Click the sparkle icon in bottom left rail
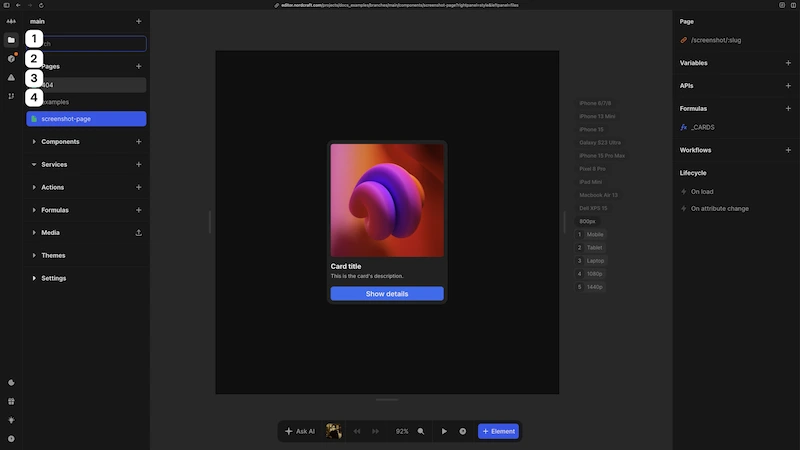Viewport: 800px width, 450px height. [x=11, y=420]
